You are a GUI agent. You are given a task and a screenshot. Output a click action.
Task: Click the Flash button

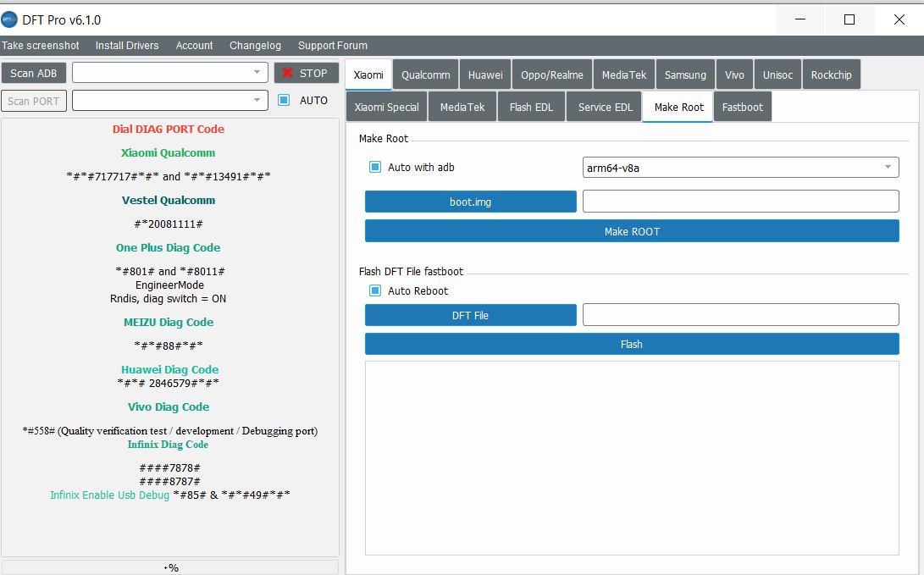click(x=632, y=344)
